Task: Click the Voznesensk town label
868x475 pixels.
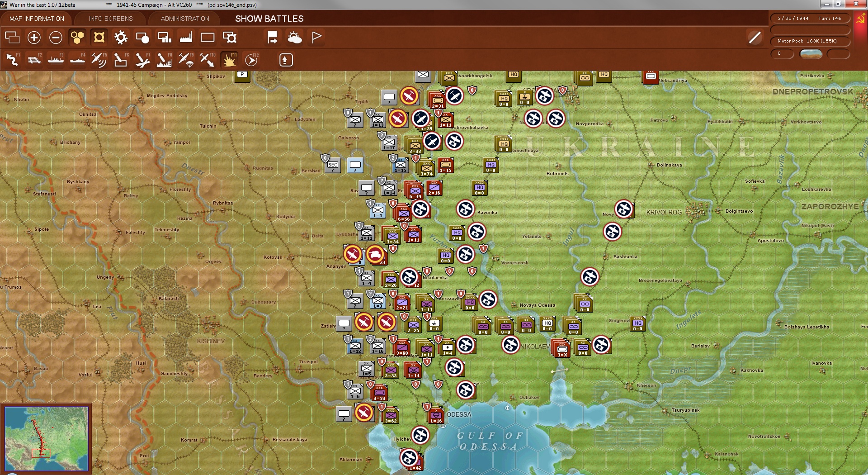Action: pyautogui.click(x=514, y=262)
